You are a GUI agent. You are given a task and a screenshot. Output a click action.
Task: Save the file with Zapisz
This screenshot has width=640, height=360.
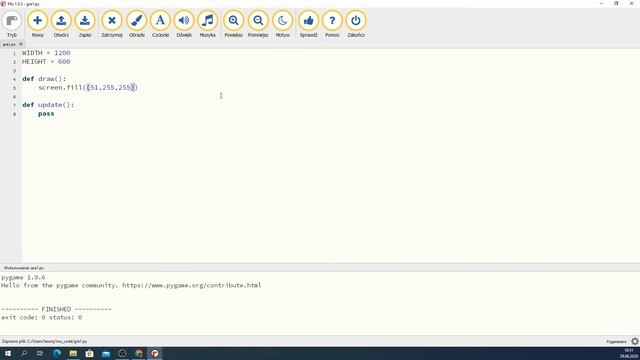(x=85, y=24)
